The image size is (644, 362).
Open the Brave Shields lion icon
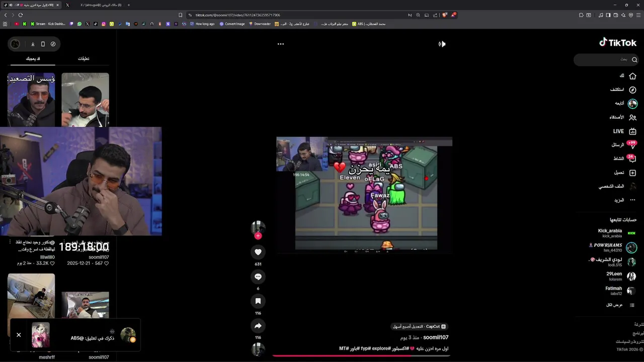coord(444,15)
